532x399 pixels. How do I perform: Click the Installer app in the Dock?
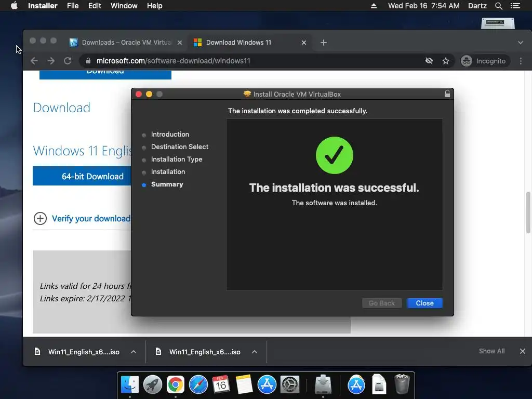pos(323,384)
